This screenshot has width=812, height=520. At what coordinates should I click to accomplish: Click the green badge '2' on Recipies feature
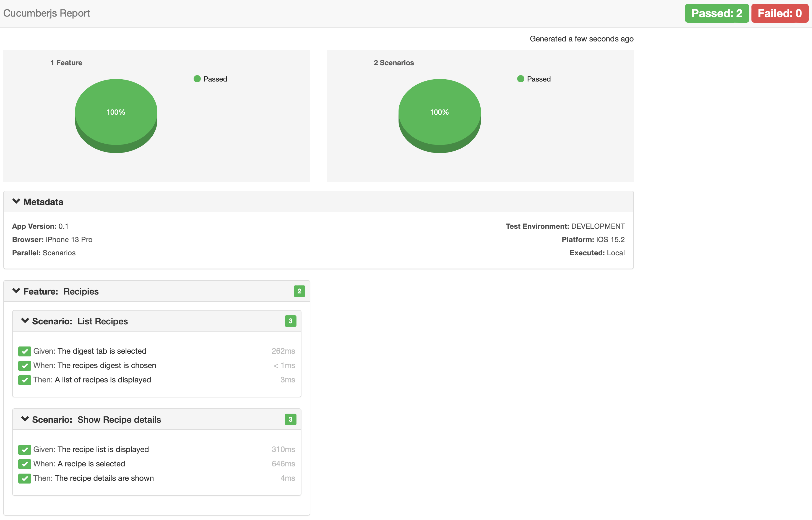pos(299,291)
